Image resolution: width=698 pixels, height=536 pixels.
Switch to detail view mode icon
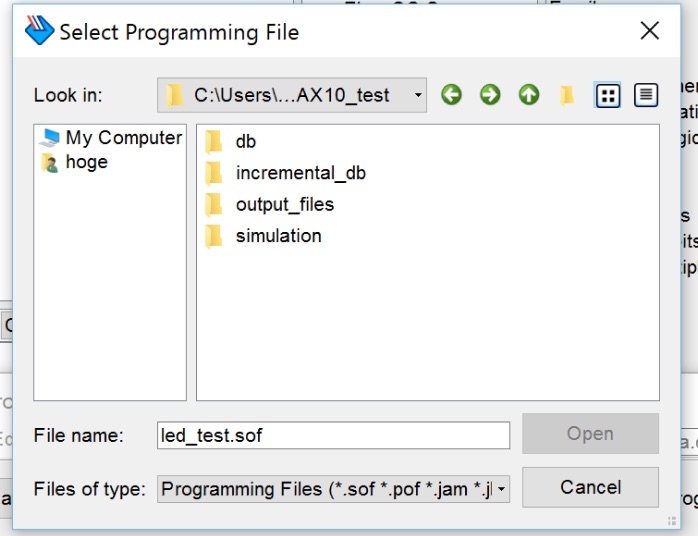click(x=646, y=95)
